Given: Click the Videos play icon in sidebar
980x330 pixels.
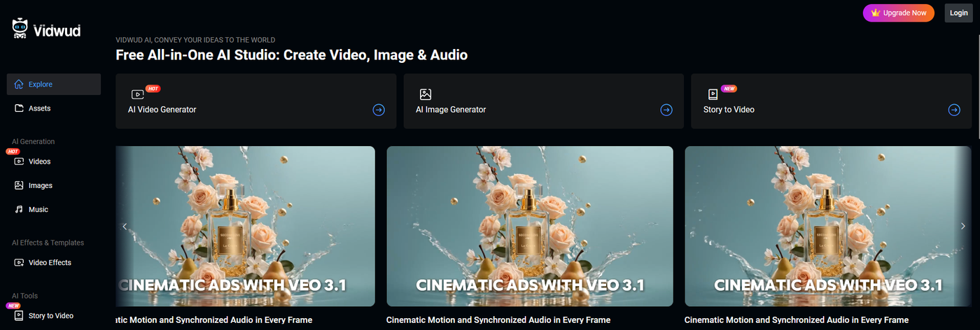Looking at the screenshot, I should [19, 162].
